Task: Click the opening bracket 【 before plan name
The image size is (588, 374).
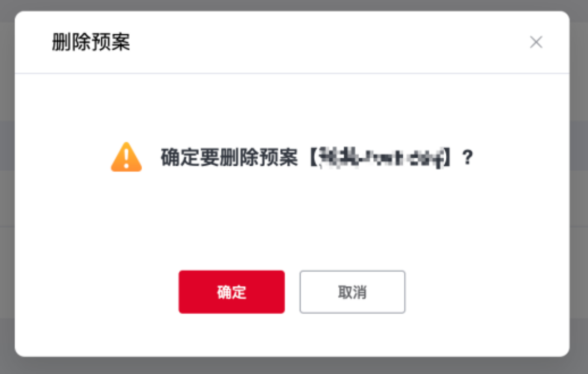Action: pyautogui.click(x=313, y=157)
